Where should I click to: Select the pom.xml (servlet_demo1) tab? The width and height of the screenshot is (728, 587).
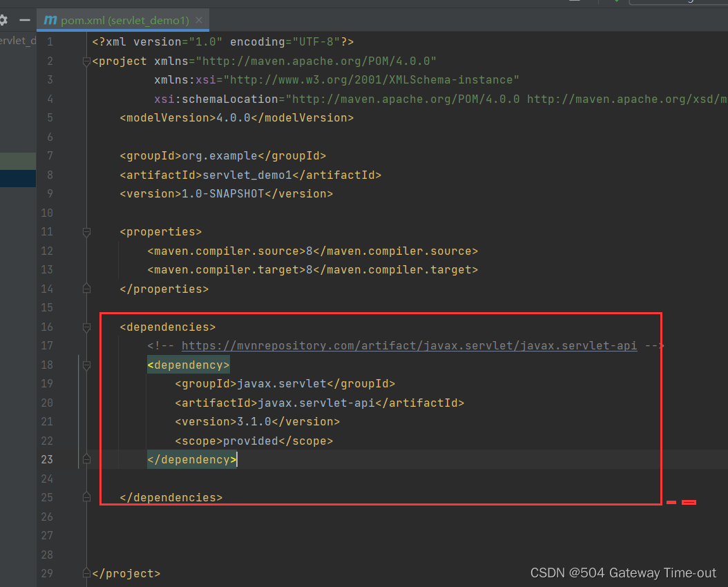click(122, 21)
